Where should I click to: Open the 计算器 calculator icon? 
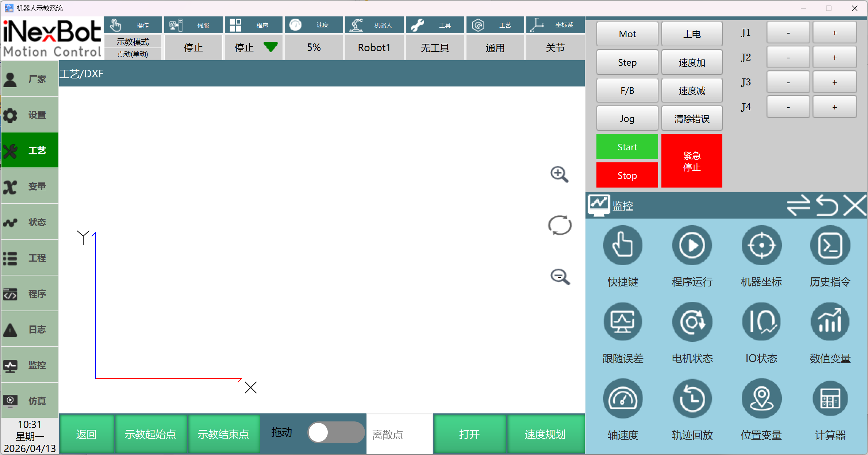[x=830, y=399]
